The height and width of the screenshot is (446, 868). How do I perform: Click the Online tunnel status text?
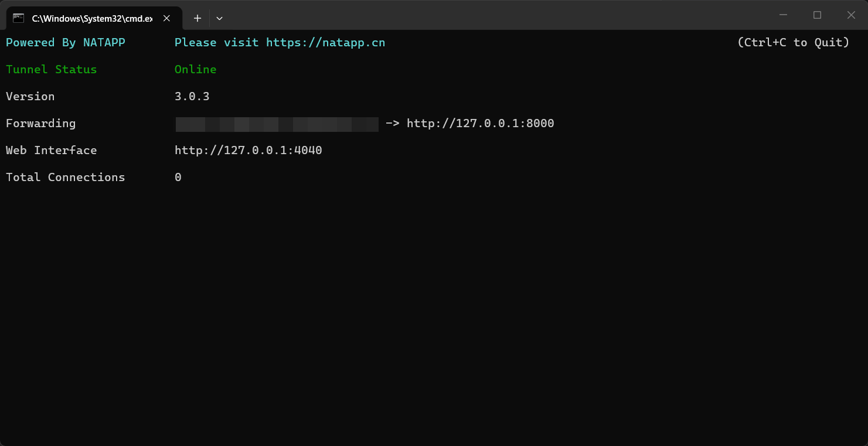point(196,70)
